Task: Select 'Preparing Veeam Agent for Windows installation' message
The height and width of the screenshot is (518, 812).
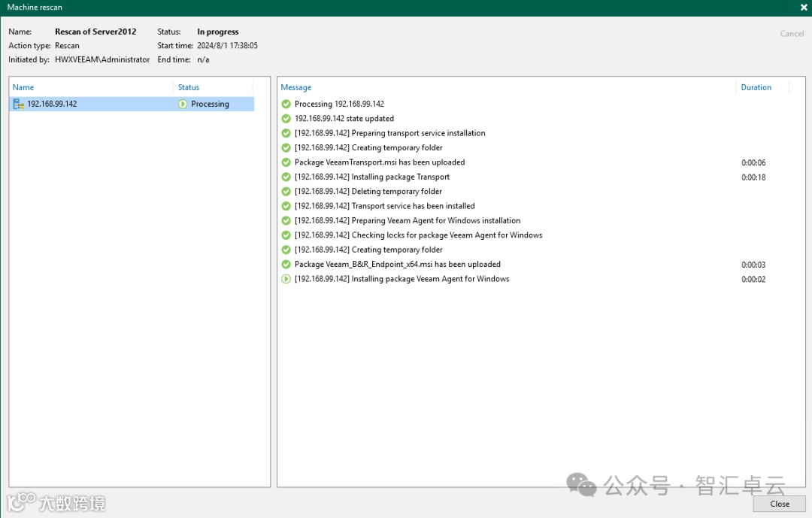Action: pos(408,221)
